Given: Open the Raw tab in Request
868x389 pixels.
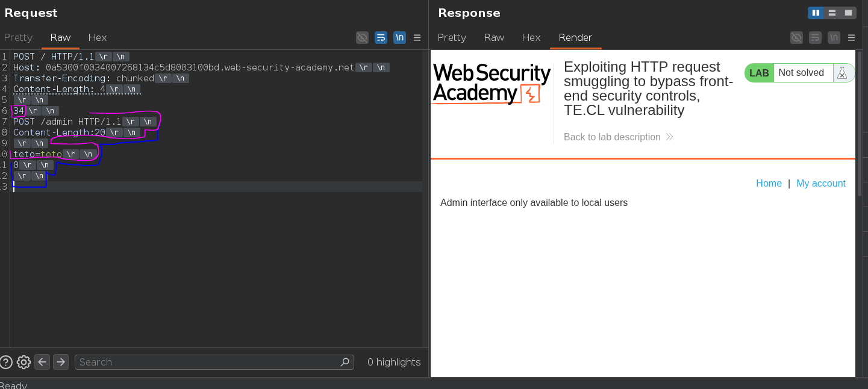Looking at the screenshot, I should tap(60, 37).
